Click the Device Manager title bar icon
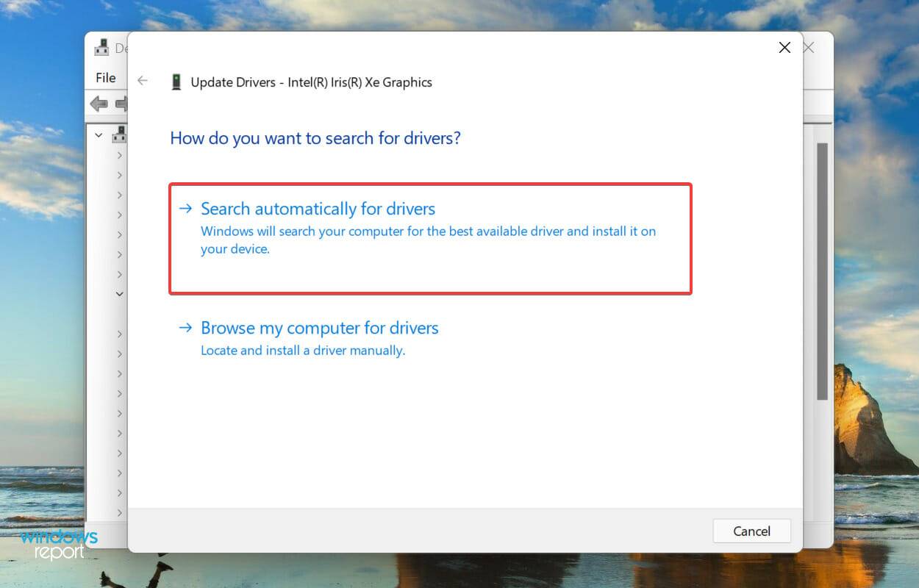Image resolution: width=919 pixels, height=588 pixels. click(x=101, y=49)
